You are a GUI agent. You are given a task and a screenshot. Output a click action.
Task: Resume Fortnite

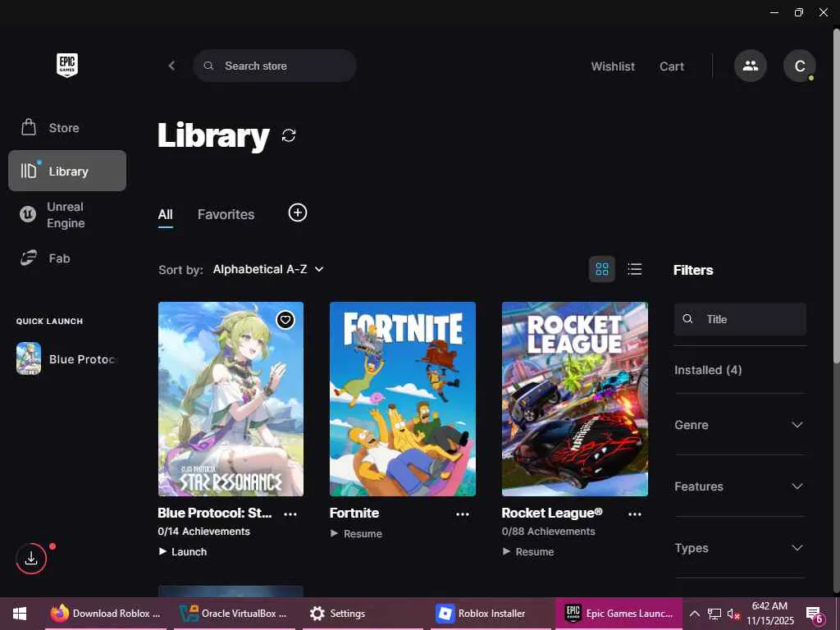356,533
